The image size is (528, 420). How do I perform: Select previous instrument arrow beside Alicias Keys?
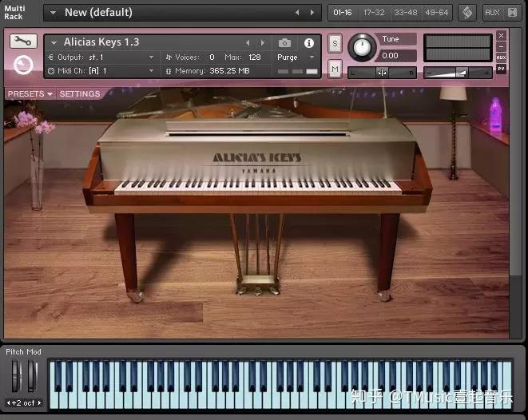click(248, 43)
